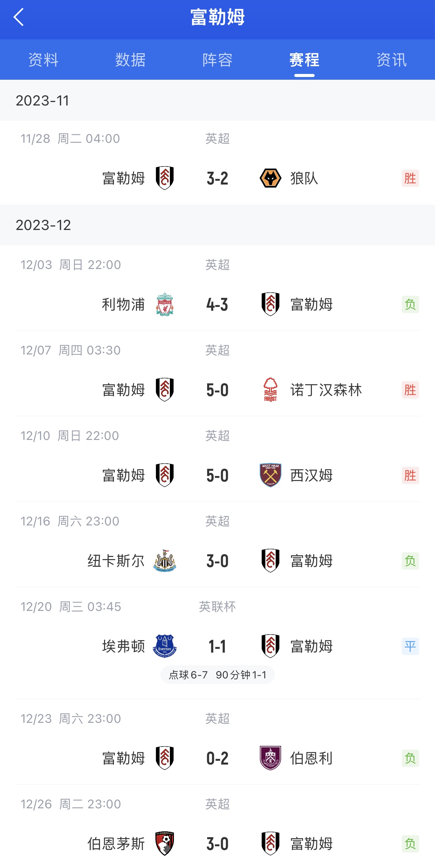Tap the Liverpool club crest

165,304
